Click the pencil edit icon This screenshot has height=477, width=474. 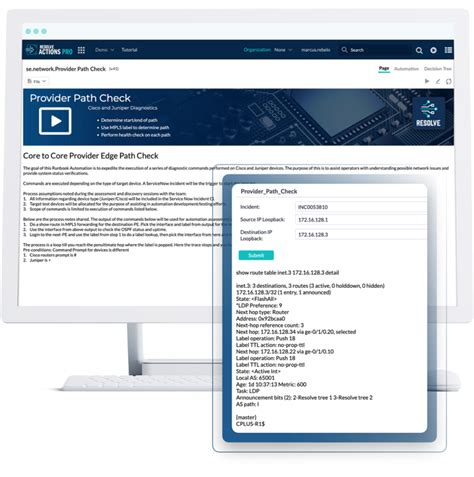pos(438,81)
